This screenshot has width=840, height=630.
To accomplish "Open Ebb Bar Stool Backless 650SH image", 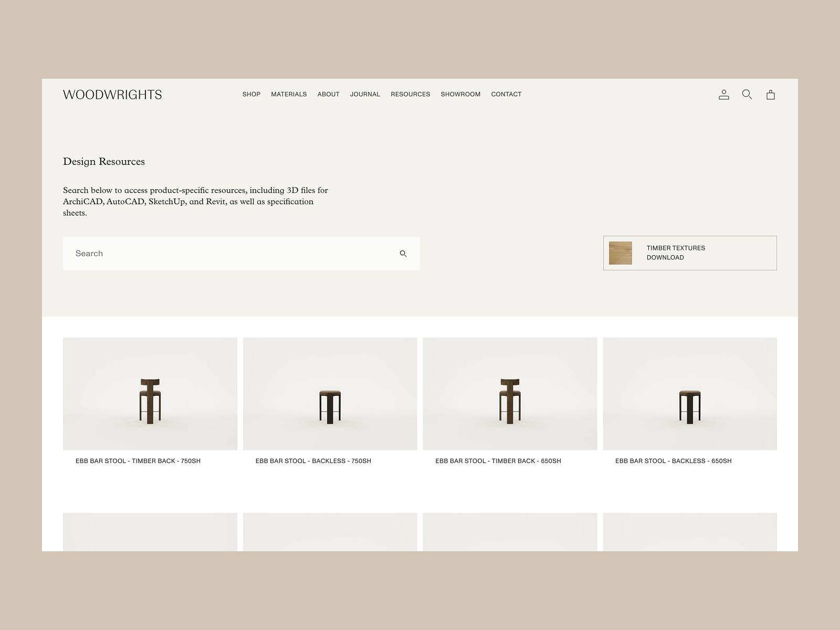I will (690, 394).
